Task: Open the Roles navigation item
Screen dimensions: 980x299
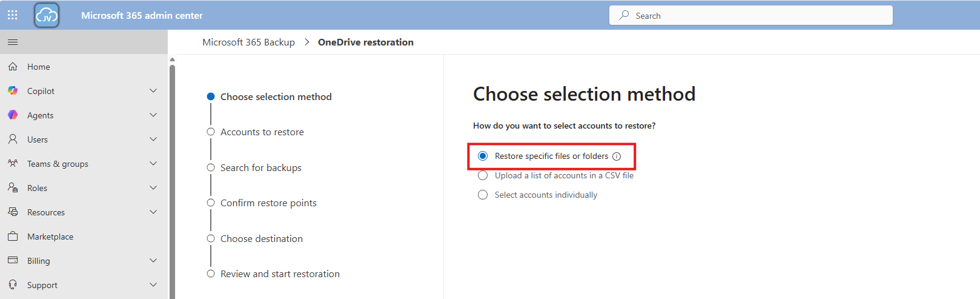Action: (38, 188)
